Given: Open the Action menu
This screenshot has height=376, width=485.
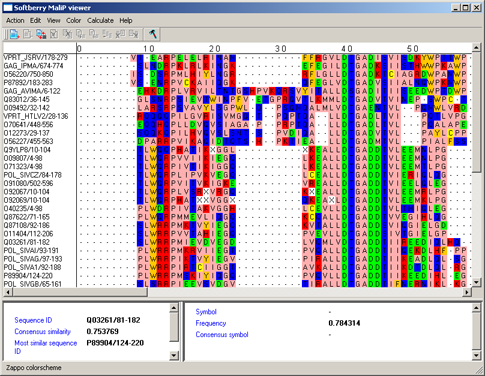Looking at the screenshot, I should (15, 21).
